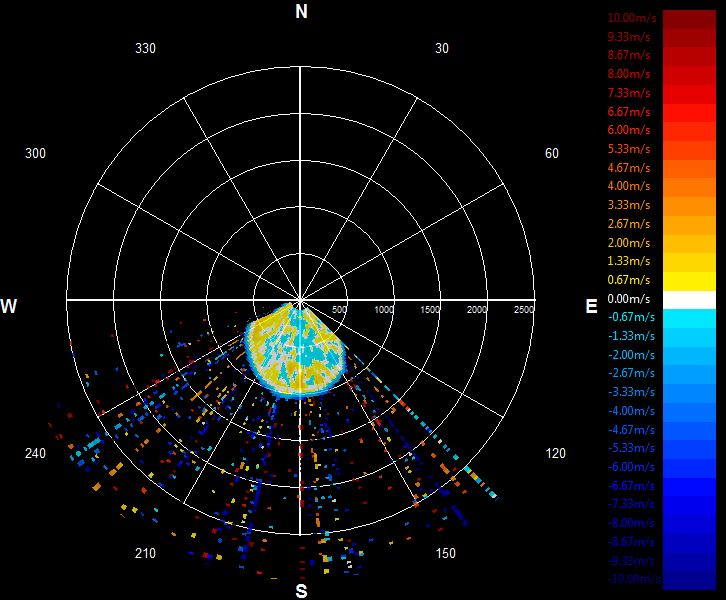Click the 2.67m/s legend label
Viewport: 726px width, 600px height.
pos(629,224)
